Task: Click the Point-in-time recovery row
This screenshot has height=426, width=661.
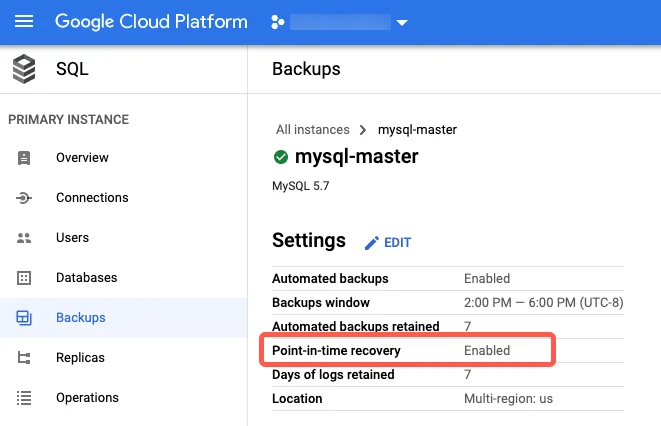Action: click(410, 351)
